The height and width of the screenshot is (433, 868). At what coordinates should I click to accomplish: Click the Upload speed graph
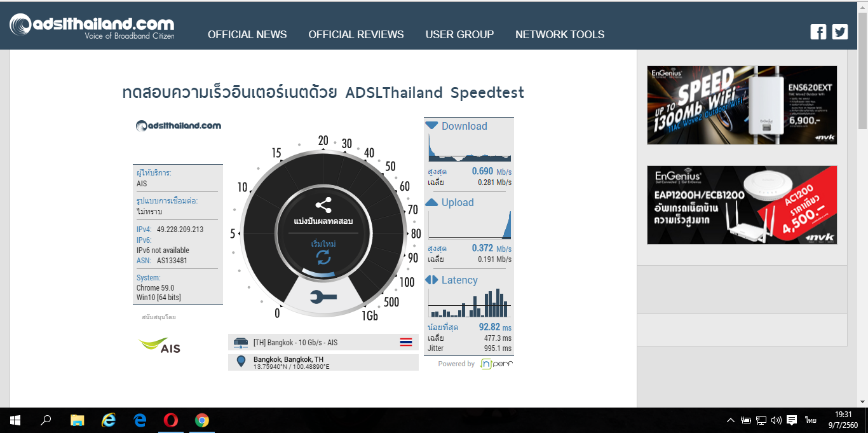pos(470,224)
